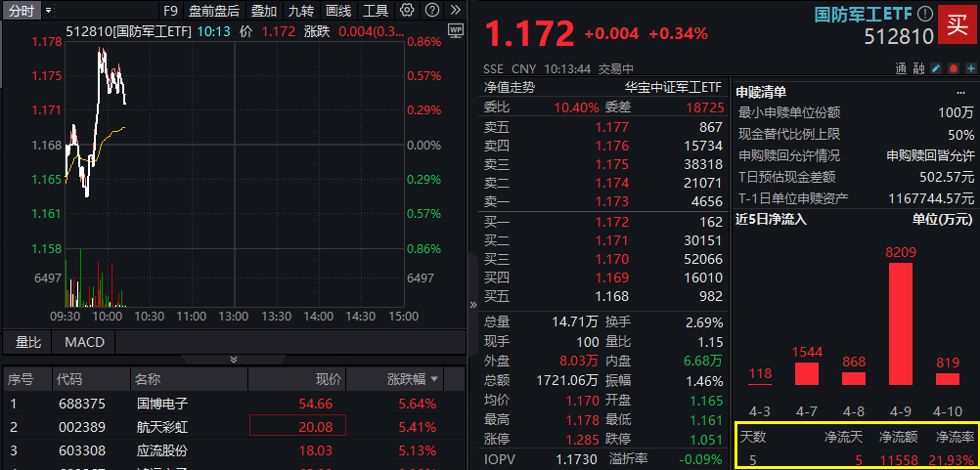Click the 委比 value 10.40%
The height and width of the screenshot is (470, 980).
576,107
